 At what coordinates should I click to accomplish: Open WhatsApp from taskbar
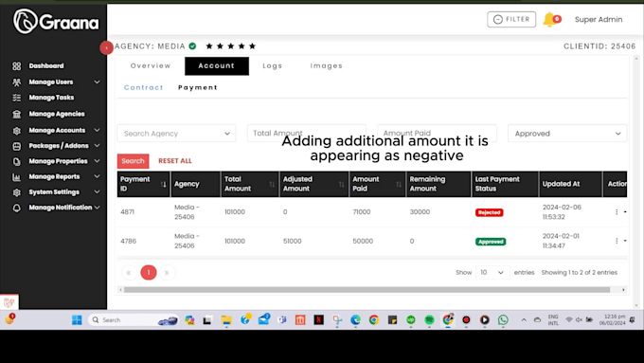point(503,319)
